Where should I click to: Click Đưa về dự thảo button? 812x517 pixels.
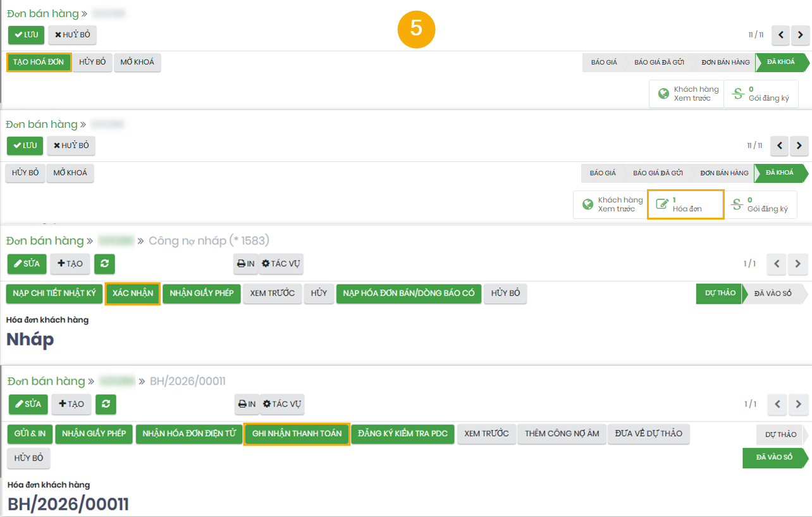649,433
